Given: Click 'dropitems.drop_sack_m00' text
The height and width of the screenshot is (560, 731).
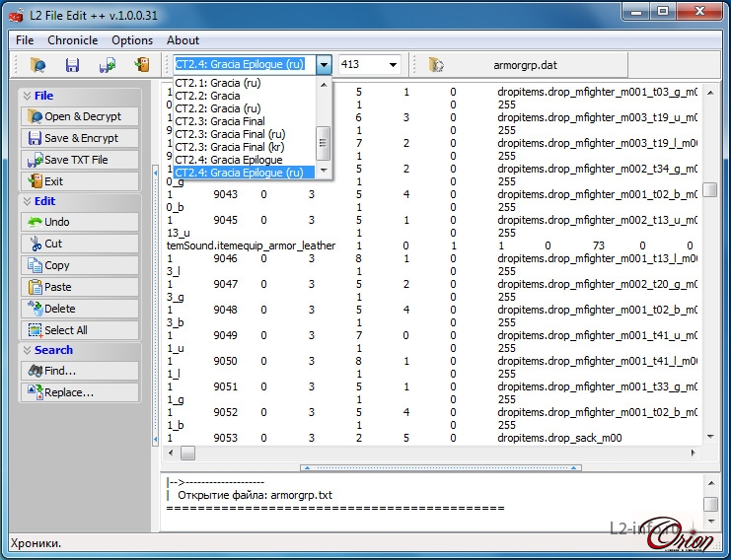Looking at the screenshot, I should pos(559,438).
